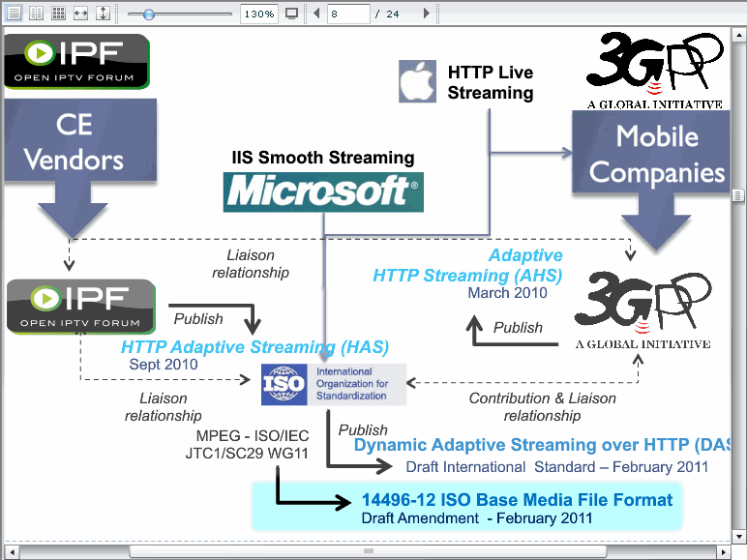747x560 pixels.
Task: Click the horizontal scrollbar right arrow
Action: pyautogui.click(x=724, y=552)
